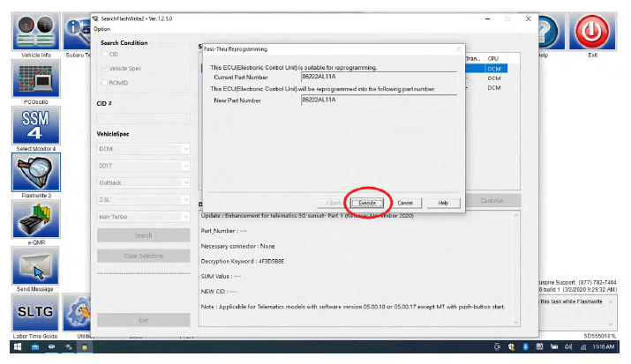The image size is (631, 364).
Task: Open the Send Message envelope icon
Action: click(36, 265)
